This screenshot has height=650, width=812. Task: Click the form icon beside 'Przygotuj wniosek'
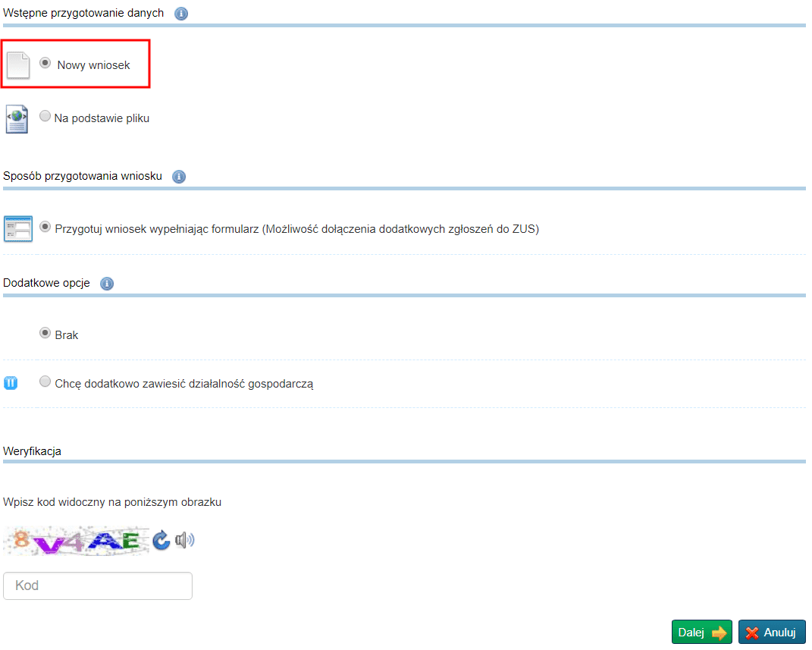click(17, 228)
